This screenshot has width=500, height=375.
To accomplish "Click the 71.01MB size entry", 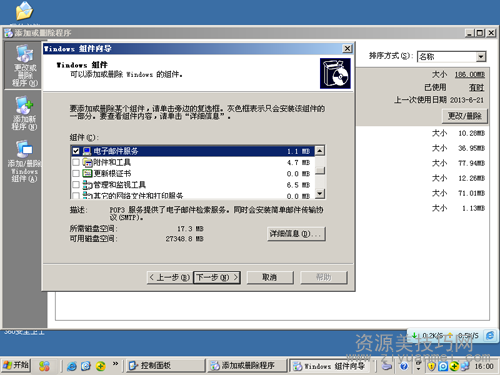I will pyautogui.click(x=471, y=193).
